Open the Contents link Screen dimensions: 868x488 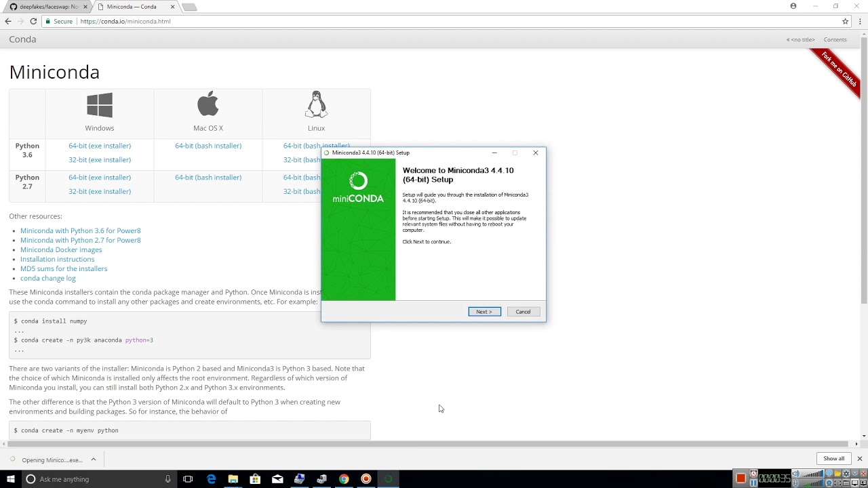point(835,39)
